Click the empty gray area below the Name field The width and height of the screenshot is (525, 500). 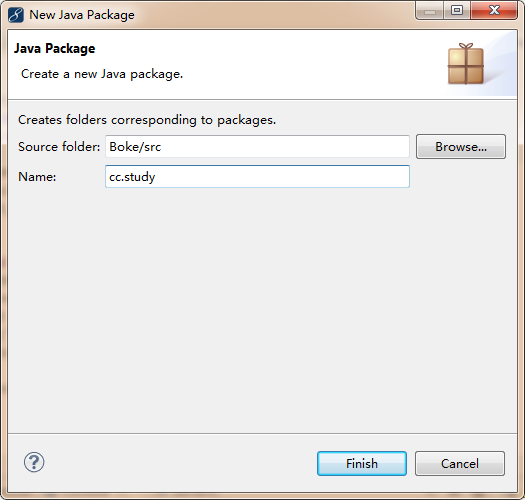click(262, 310)
